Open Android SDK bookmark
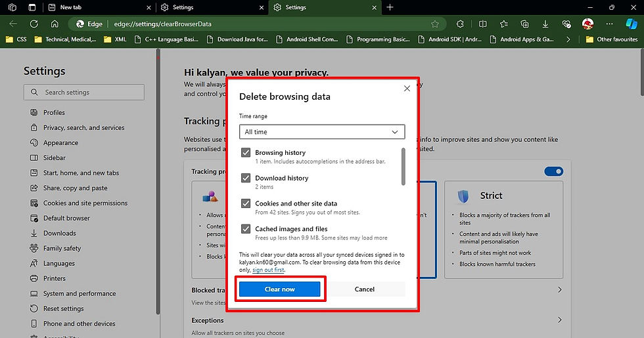The height and width of the screenshot is (338, 644). [x=449, y=39]
